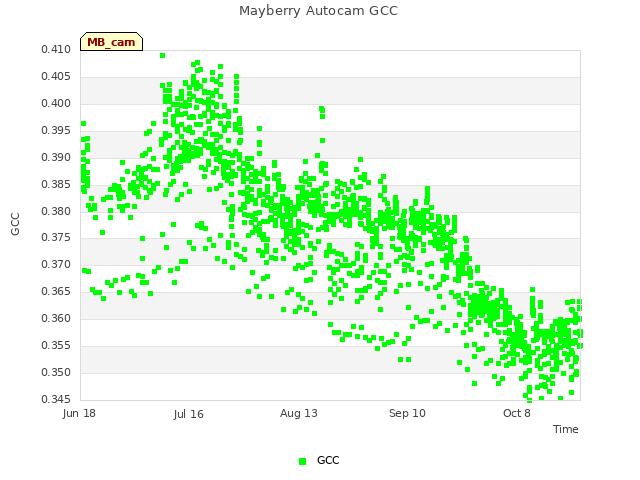This screenshot has height=480, width=640.
Task: Click the 0.350 y-axis tick label
Action: [56, 372]
